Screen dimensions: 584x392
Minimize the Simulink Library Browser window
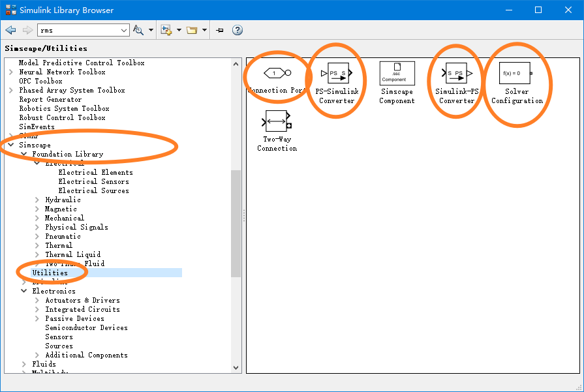pos(509,10)
